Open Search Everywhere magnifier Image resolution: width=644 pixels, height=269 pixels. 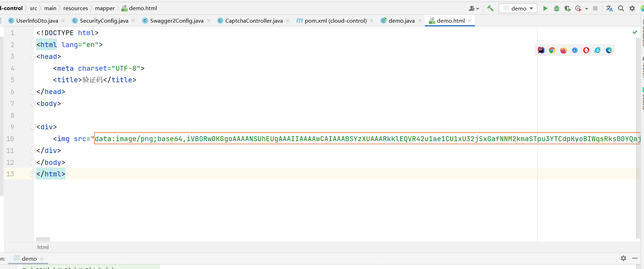[x=621, y=8]
